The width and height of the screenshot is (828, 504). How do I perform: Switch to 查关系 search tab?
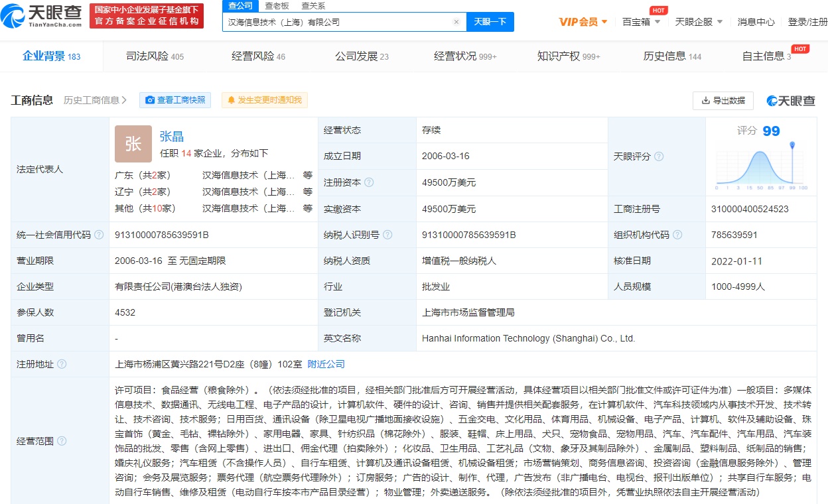[313, 5]
